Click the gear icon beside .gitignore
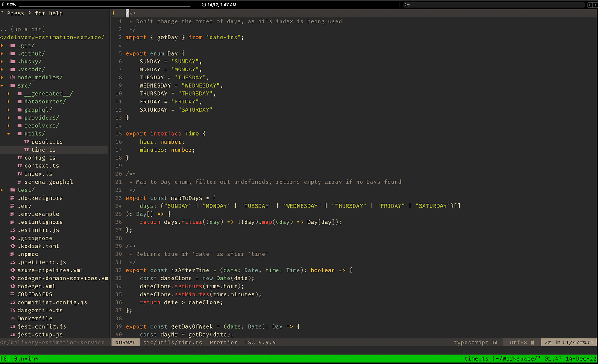Viewport: 598px width, 364px height. pos(12,238)
